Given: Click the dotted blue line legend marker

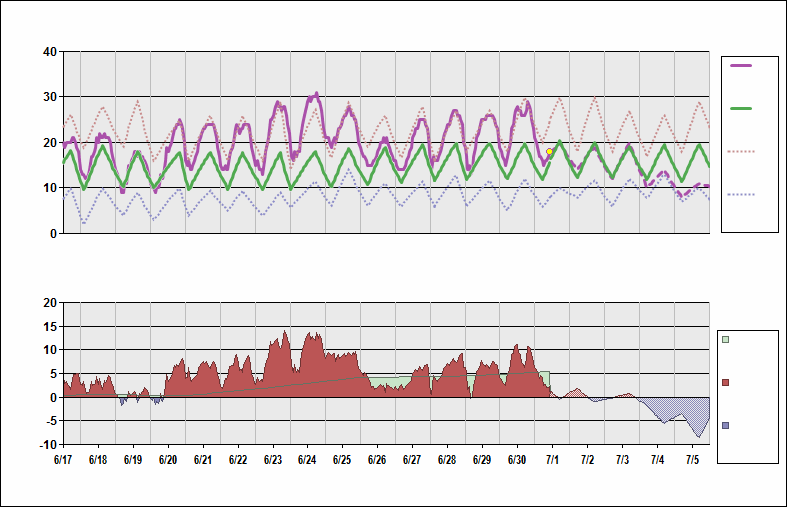Looking at the screenshot, I should (x=741, y=194).
